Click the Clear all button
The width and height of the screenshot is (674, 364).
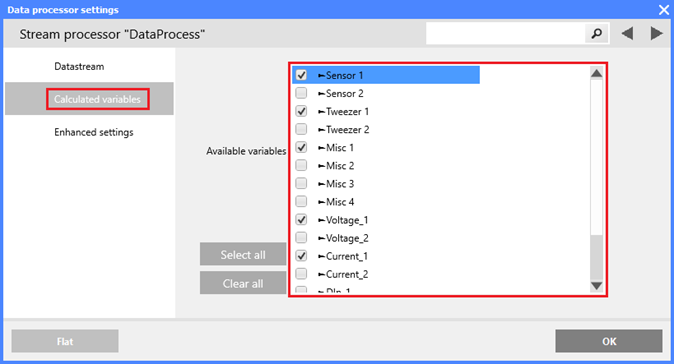[243, 283]
